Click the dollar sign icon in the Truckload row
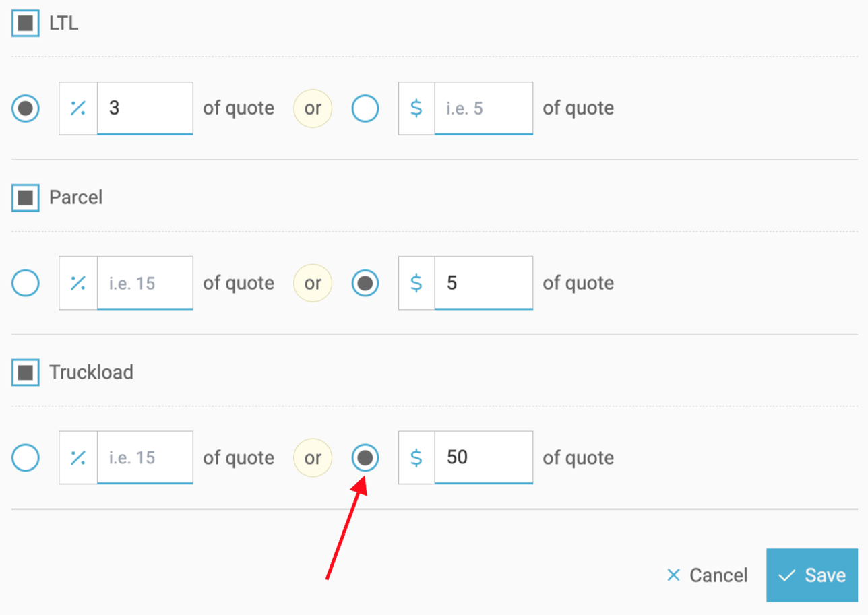This screenshot has width=868, height=615. 416,457
